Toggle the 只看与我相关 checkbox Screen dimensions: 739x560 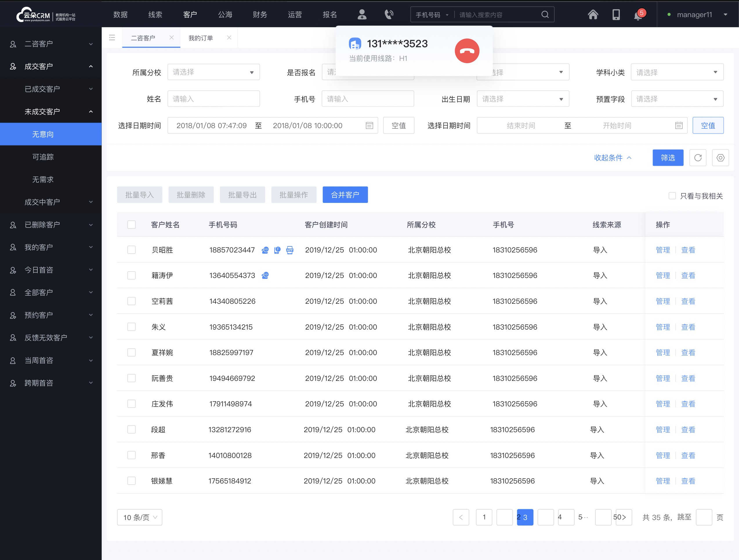(671, 195)
